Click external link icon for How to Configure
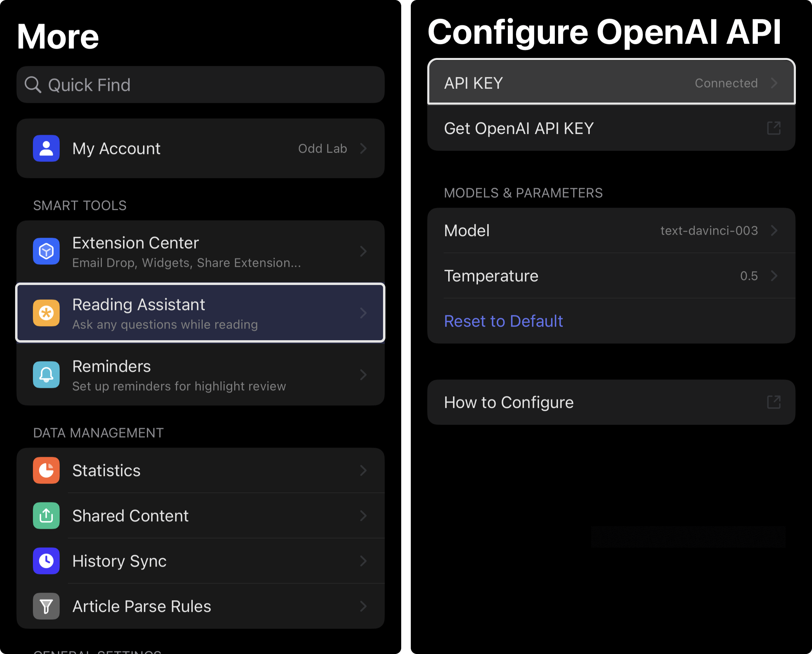The height and width of the screenshot is (654, 812). pyautogui.click(x=774, y=402)
